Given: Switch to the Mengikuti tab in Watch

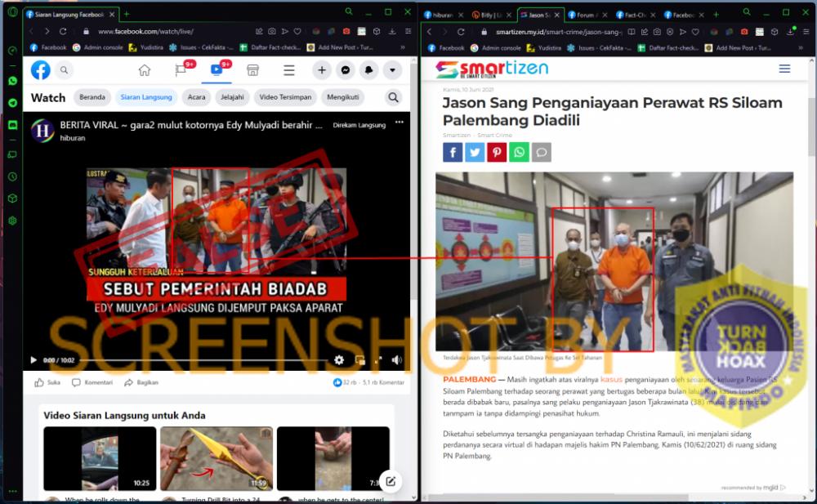Looking at the screenshot, I should [x=343, y=97].
